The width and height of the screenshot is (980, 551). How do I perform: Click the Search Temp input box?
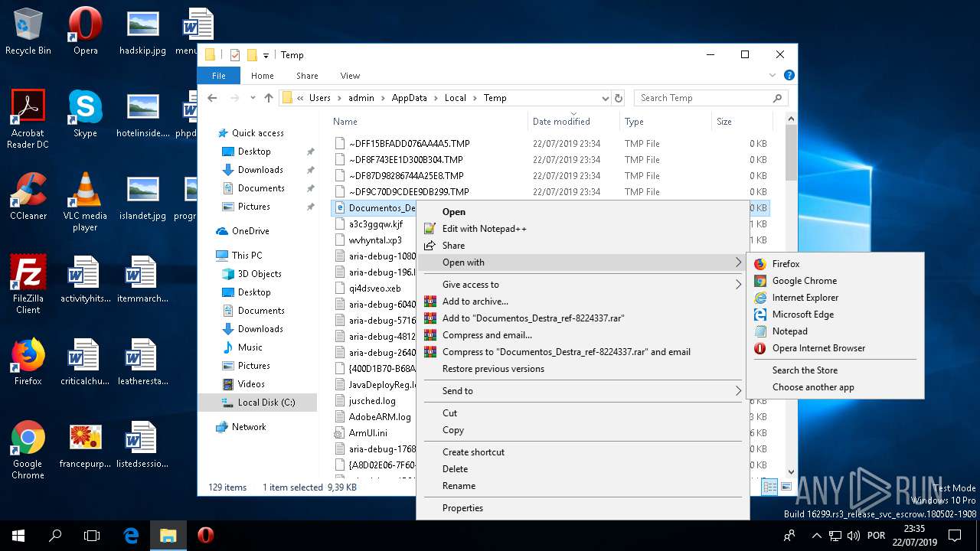point(710,98)
